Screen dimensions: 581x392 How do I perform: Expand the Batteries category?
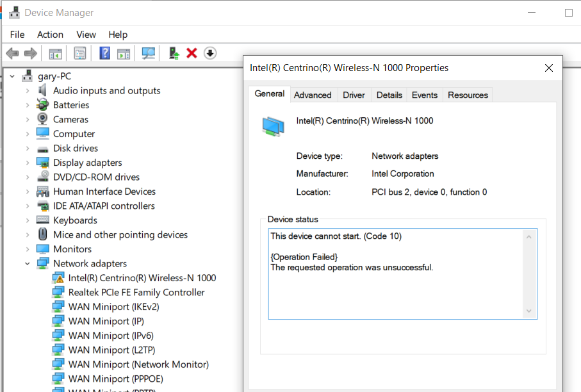28,105
